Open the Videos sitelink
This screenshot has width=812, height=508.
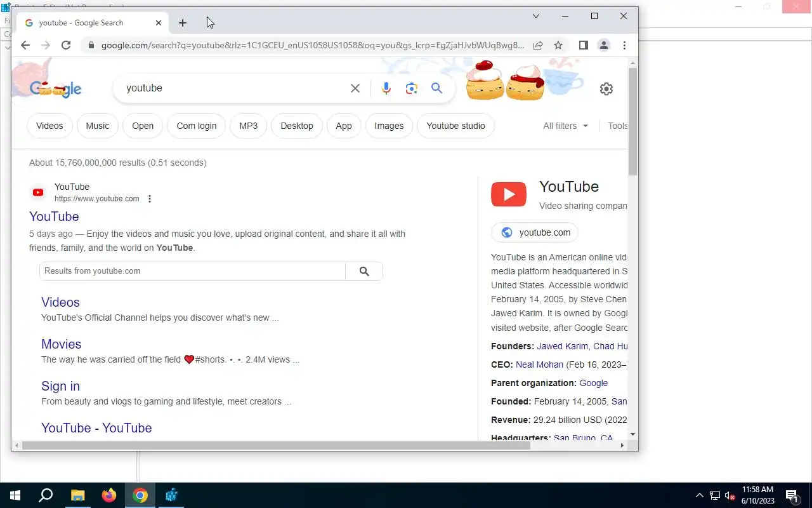coord(60,302)
